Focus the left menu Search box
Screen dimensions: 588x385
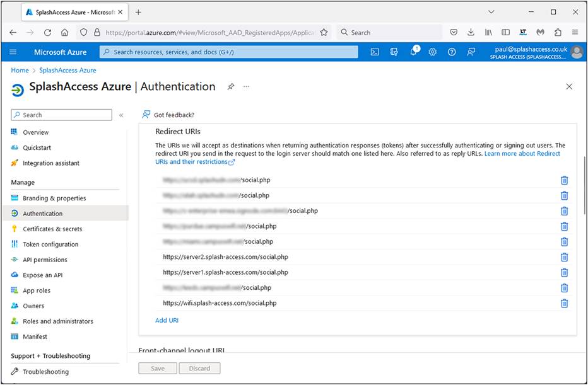[61, 115]
